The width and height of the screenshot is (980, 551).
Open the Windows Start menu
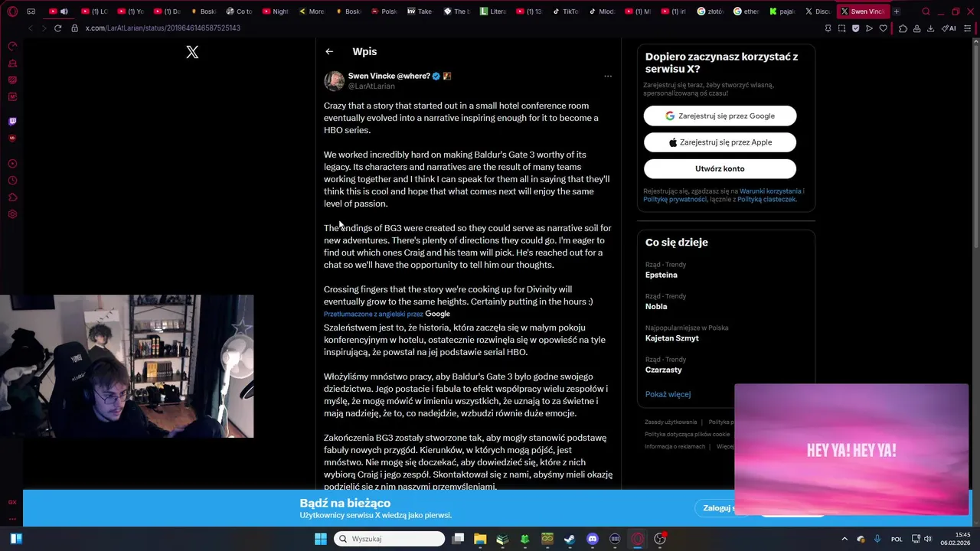[x=321, y=539]
